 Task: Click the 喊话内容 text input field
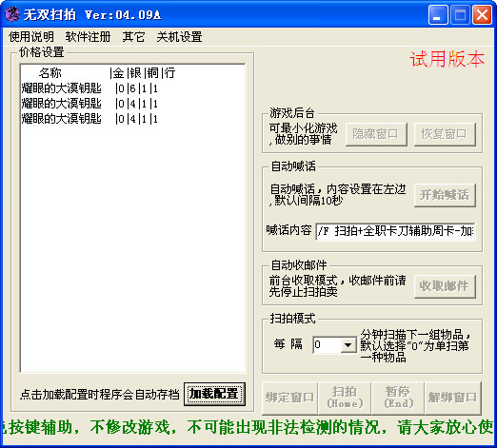[x=395, y=231]
